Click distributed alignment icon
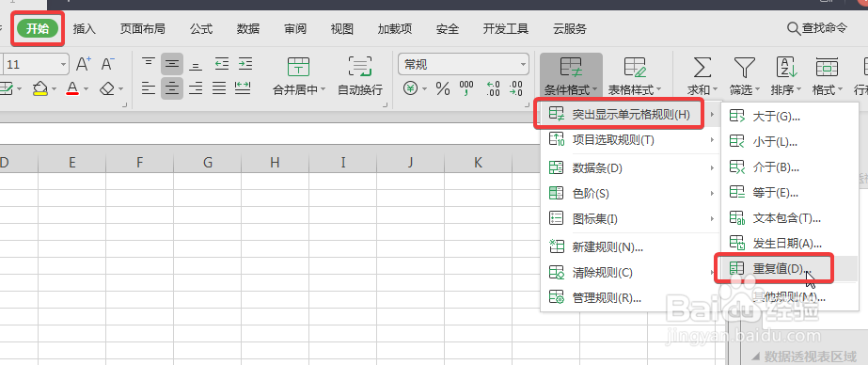Image resolution: width=868 pixels, height=365 pixels. 243,88
